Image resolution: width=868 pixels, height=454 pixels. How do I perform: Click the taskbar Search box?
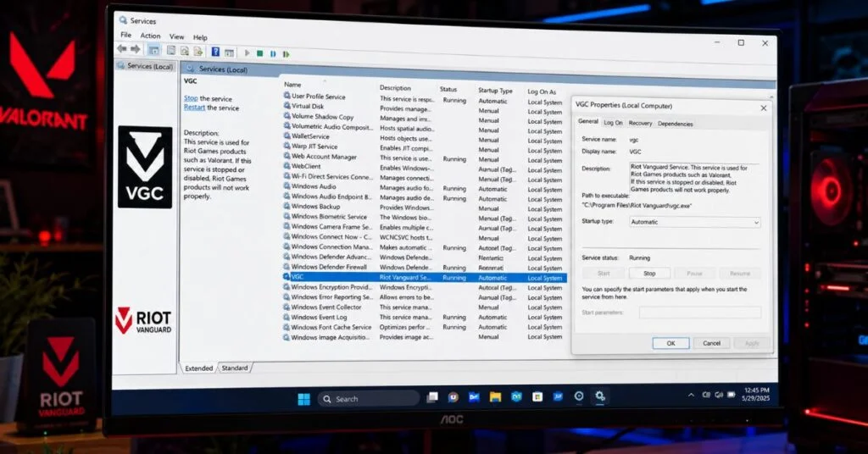[x=368, y=399]
